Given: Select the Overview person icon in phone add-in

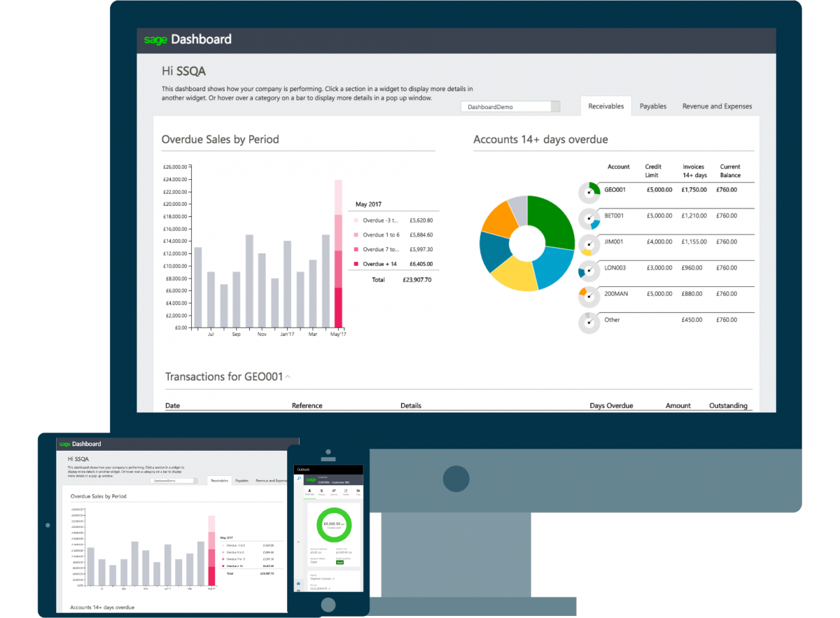Looking at the screenshot, I should pyautogui.click(x=309, y=490).
